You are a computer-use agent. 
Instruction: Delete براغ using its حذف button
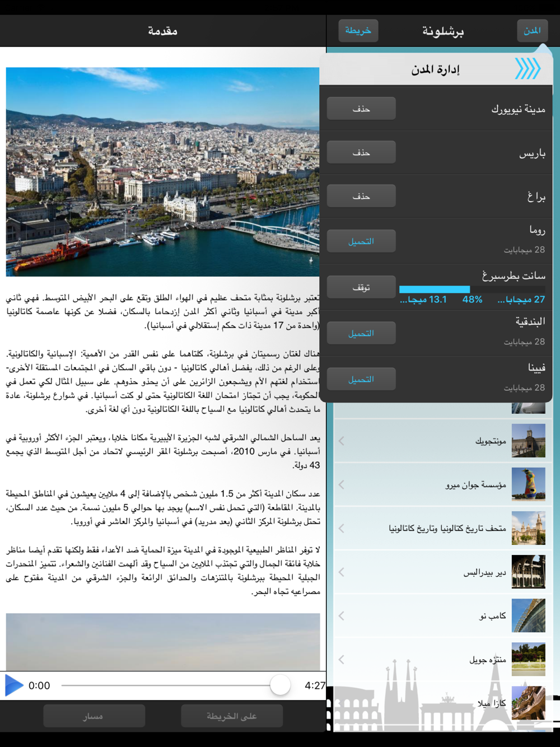pyautogui.click(x=361, y=196)
